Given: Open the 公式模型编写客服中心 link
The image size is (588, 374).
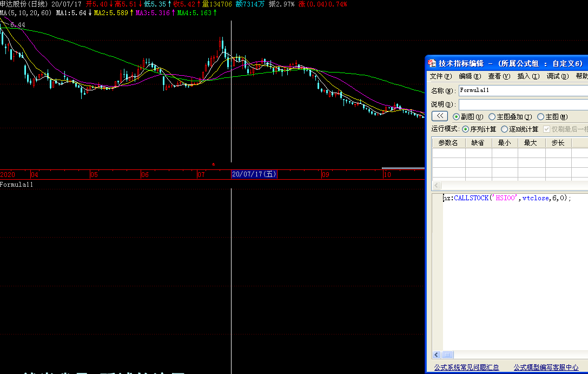Looking at the screenshot, I should tap(546, 368).
